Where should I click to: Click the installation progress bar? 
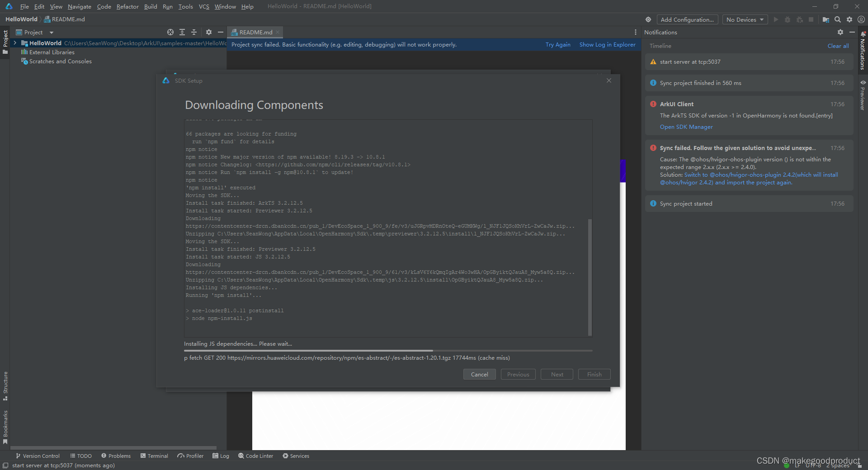tap(388, 351)
